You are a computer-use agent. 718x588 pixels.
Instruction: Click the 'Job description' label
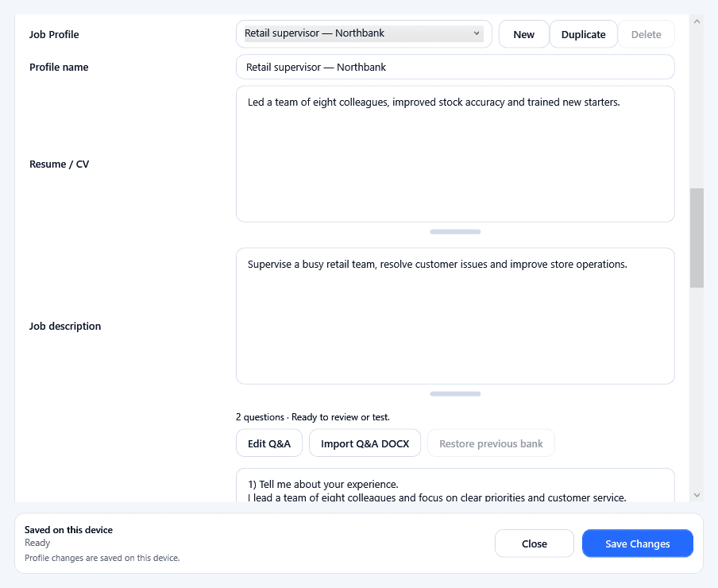65,326
